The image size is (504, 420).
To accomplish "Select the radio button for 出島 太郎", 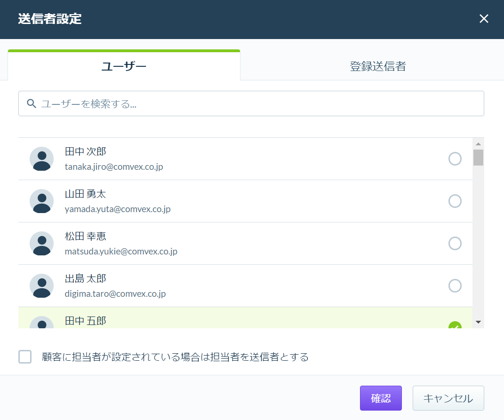I will click(x=455, y=286).
